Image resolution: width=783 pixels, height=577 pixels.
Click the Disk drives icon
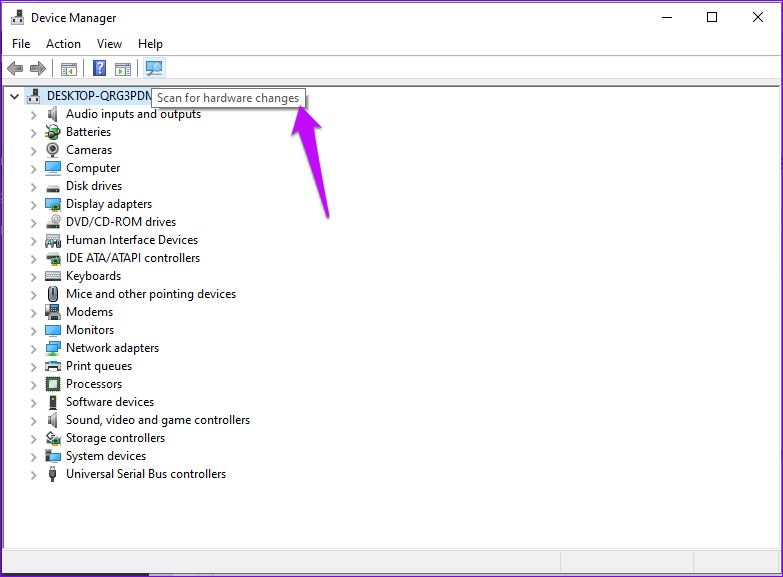pos(52,188)
